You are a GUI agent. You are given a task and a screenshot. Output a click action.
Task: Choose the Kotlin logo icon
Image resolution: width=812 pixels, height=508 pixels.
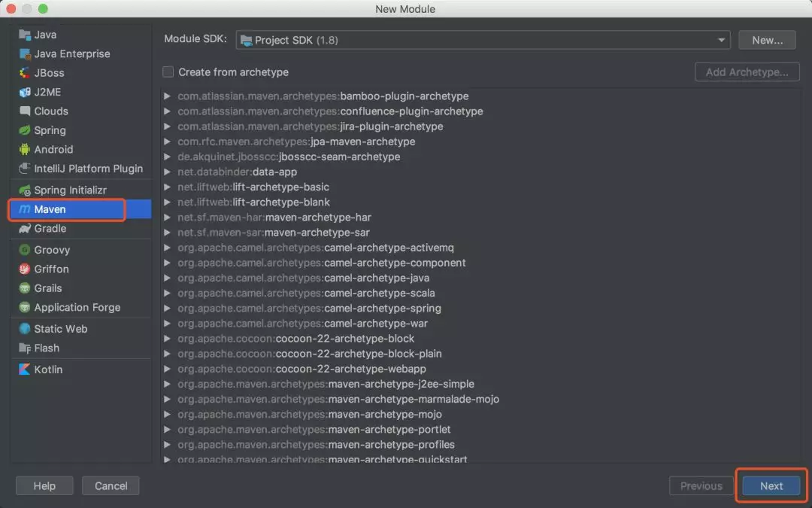25,370
